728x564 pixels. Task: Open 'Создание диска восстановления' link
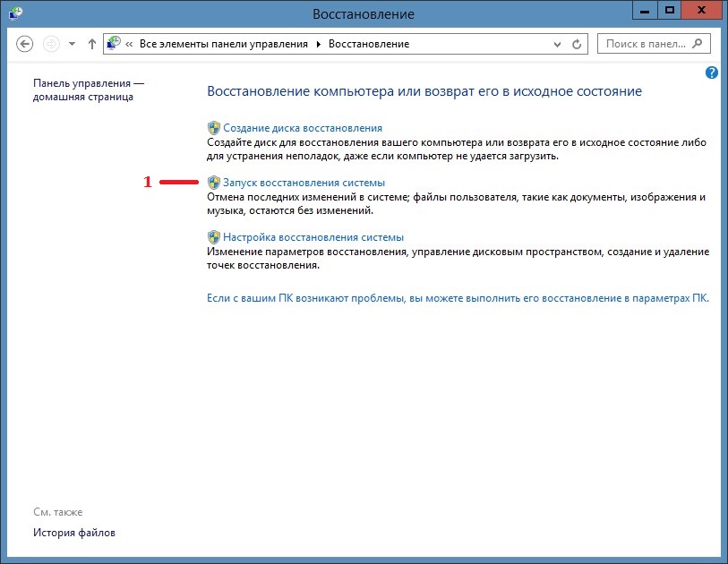302,128
